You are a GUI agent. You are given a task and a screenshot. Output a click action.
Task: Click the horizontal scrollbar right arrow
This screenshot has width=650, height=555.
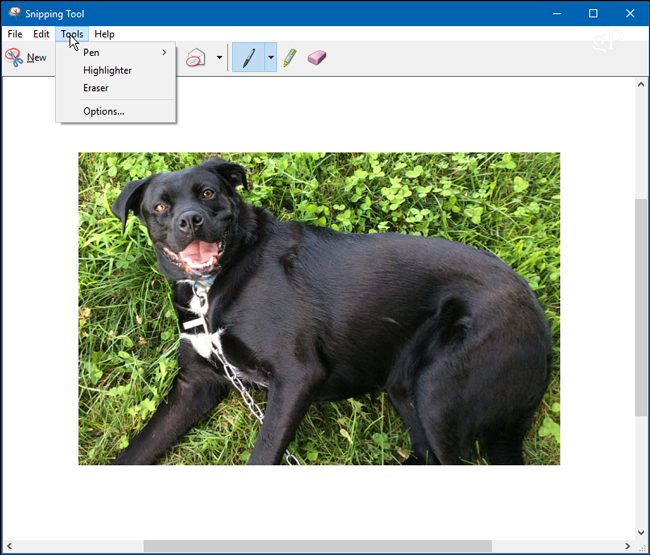pyautogui.click(x=626, y=546)
